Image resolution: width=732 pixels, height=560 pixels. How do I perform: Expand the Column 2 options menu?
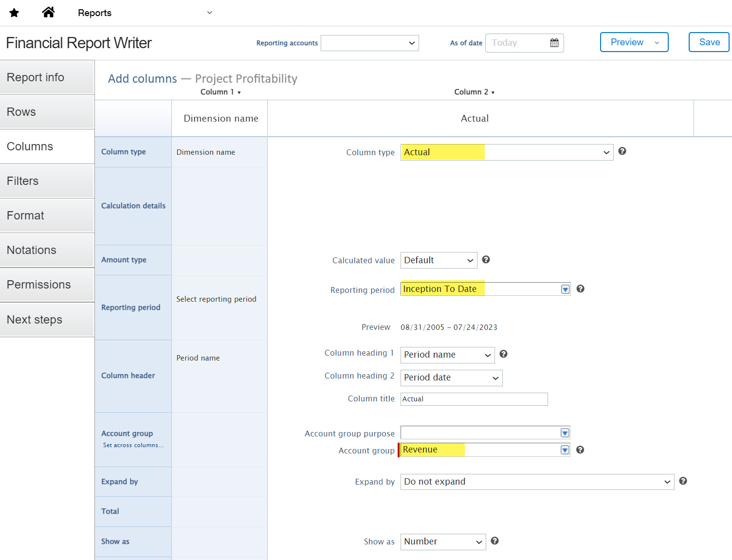(x=474, y=92)
